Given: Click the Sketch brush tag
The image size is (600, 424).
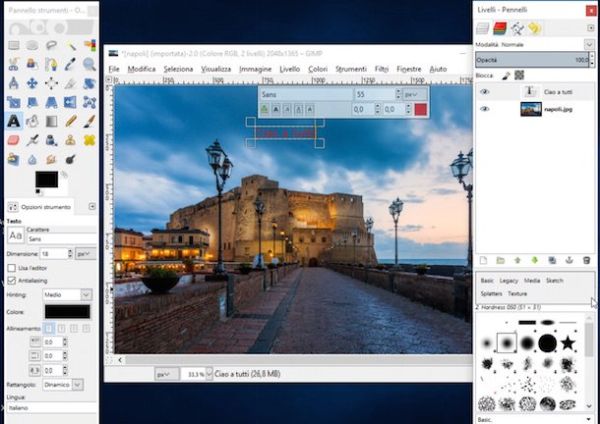Looking at the screenshot, I should click(x=555, y=281).
